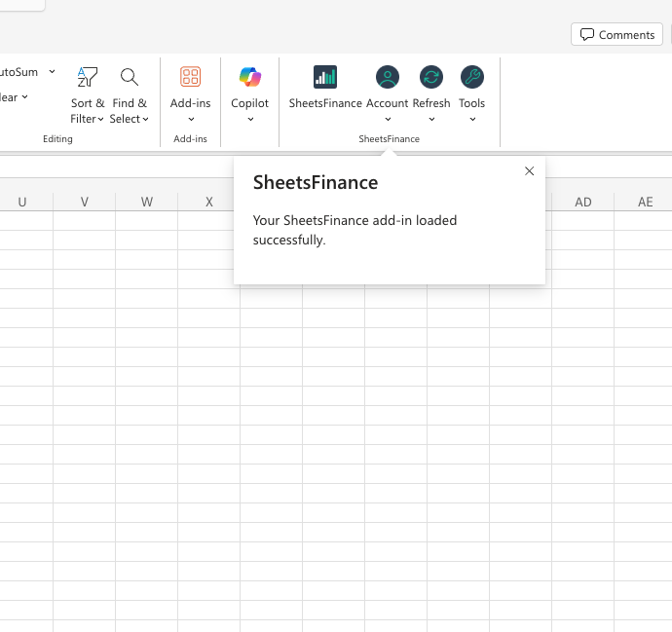Click the Editing group label
The height and width of the screenshot is (632, 672).
tap(57, 139)
